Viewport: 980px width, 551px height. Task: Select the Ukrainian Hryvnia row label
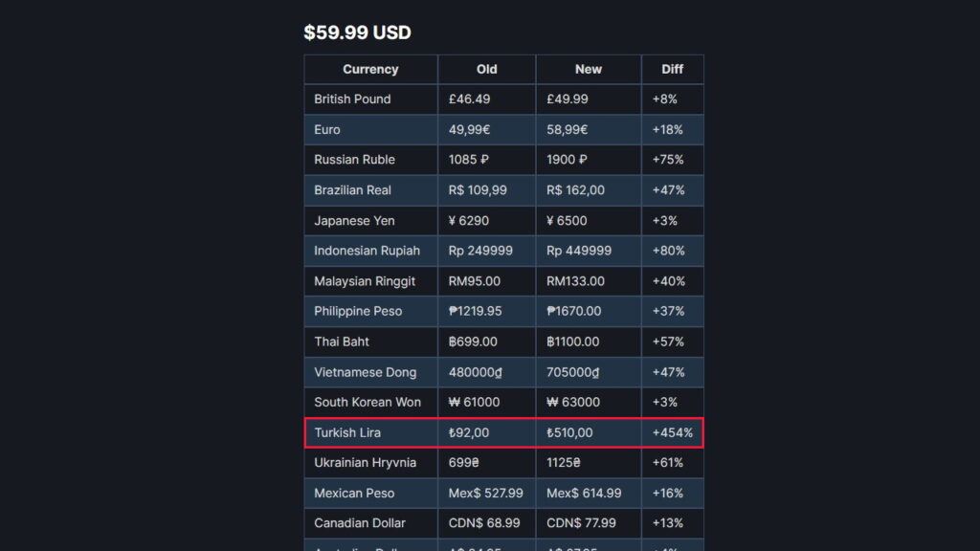coord(365,464)
